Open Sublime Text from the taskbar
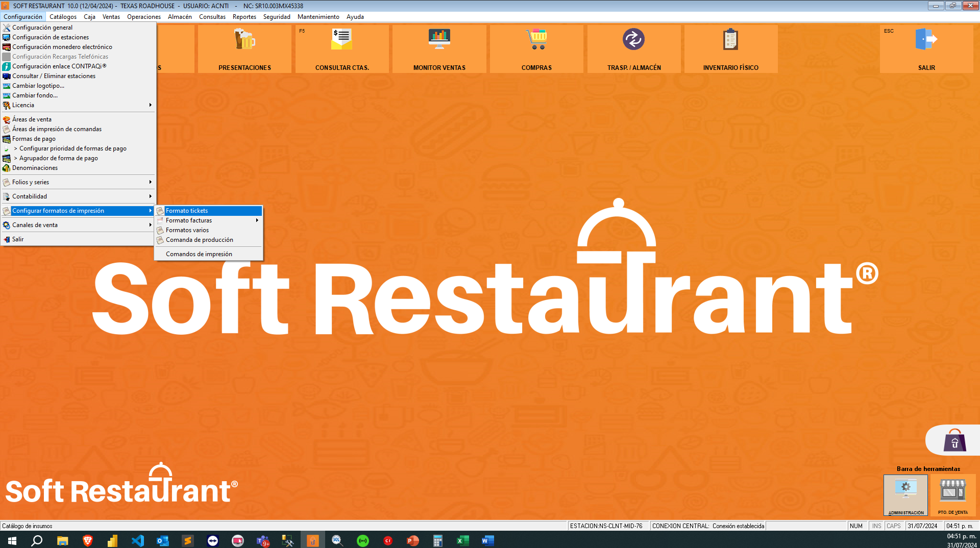The width and height of the screenshot is (980, 548). [x=187, y=540]
